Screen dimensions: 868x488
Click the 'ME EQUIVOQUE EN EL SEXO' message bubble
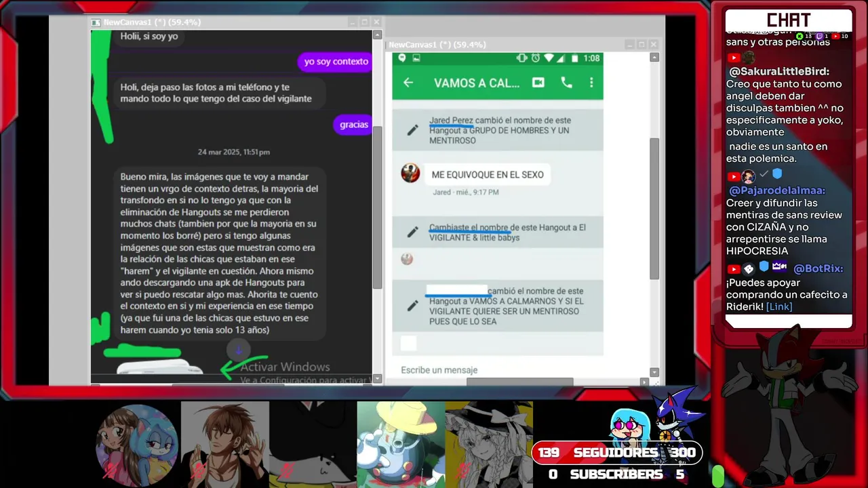pos(487,175)
